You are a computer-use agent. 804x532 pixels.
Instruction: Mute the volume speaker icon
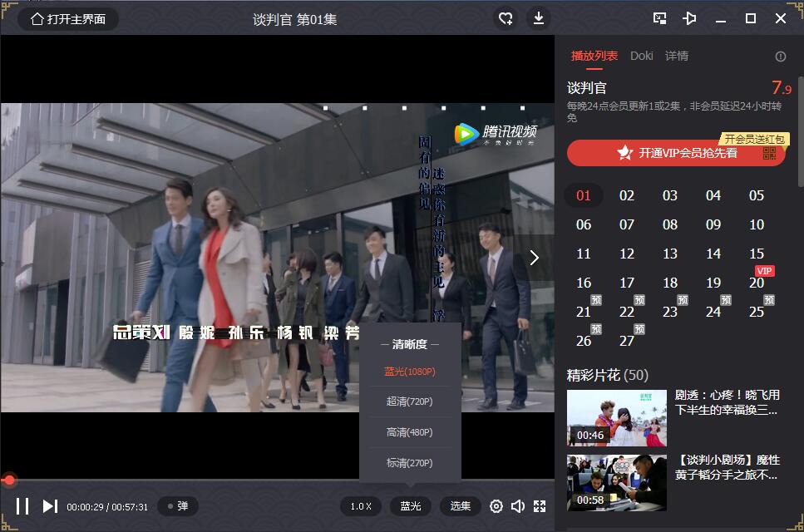coord(518,506)
